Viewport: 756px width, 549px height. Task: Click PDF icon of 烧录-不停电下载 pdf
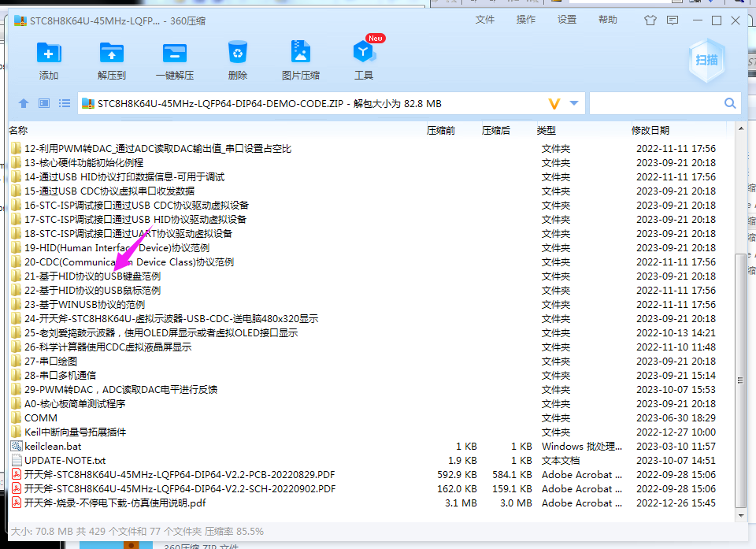[x=17, y=503]
